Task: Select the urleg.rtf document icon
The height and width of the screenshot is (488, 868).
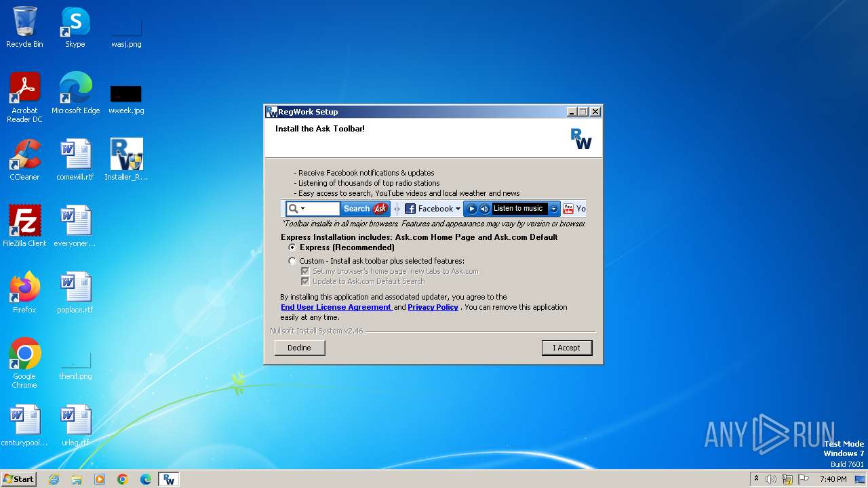Action: coord(75,426)
